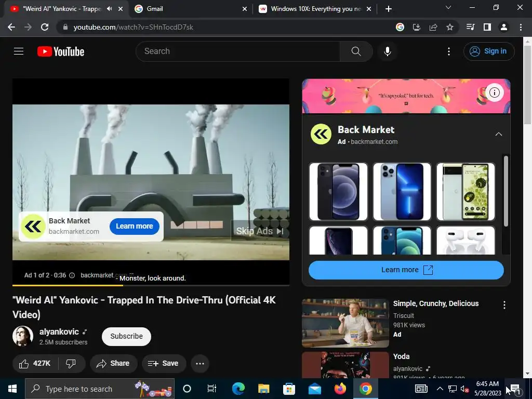
Task: Open more actions ellipsis beside Save
Action: point(200,363)
